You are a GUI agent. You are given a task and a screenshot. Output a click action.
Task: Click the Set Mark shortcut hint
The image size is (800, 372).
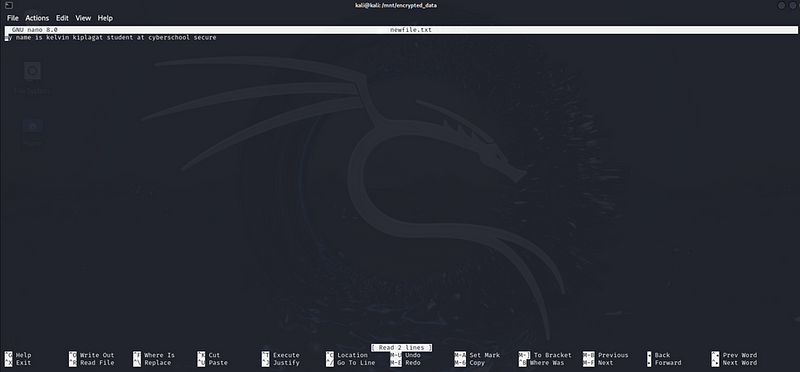click(485, 355)
